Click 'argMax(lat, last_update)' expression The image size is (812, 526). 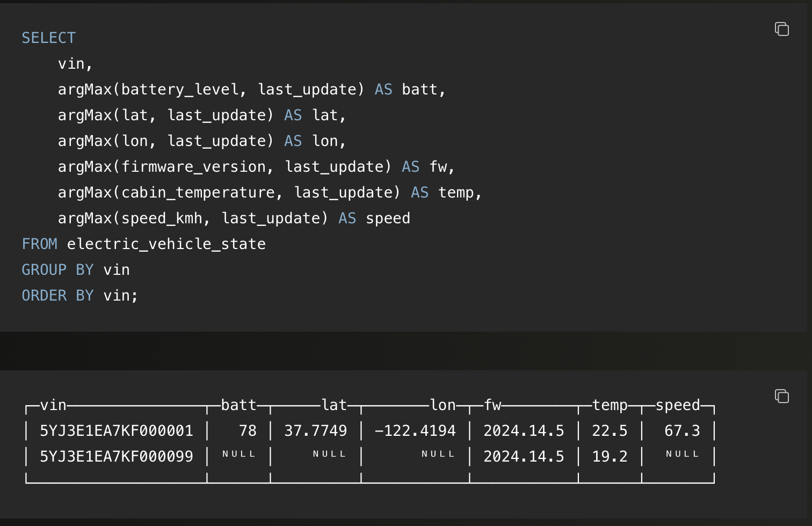[166, 115]
